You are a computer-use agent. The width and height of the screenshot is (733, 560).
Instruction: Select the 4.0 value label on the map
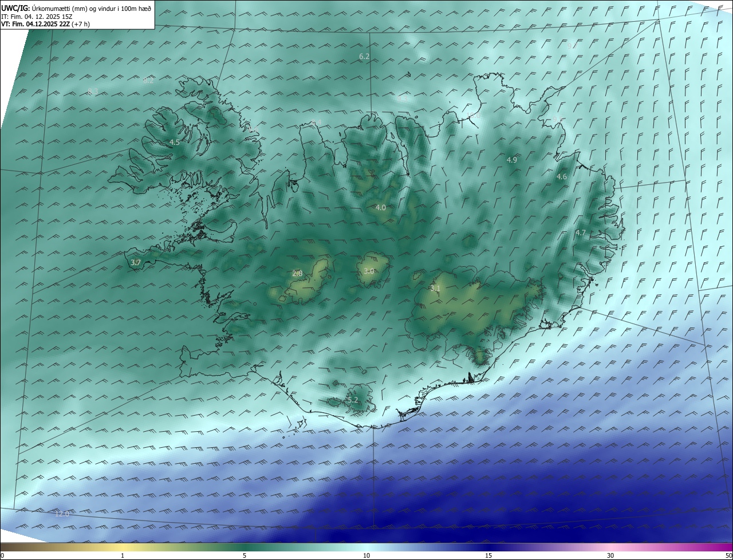click(x=381, y=207)
